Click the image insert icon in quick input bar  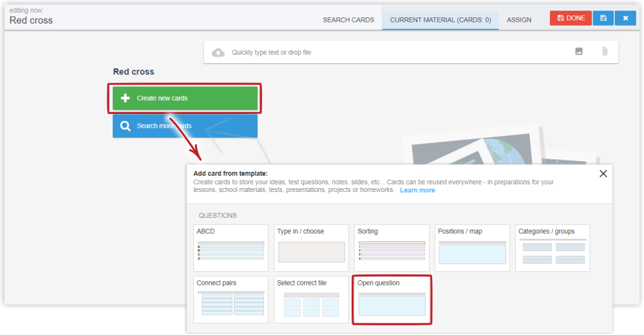coord(579,52)
